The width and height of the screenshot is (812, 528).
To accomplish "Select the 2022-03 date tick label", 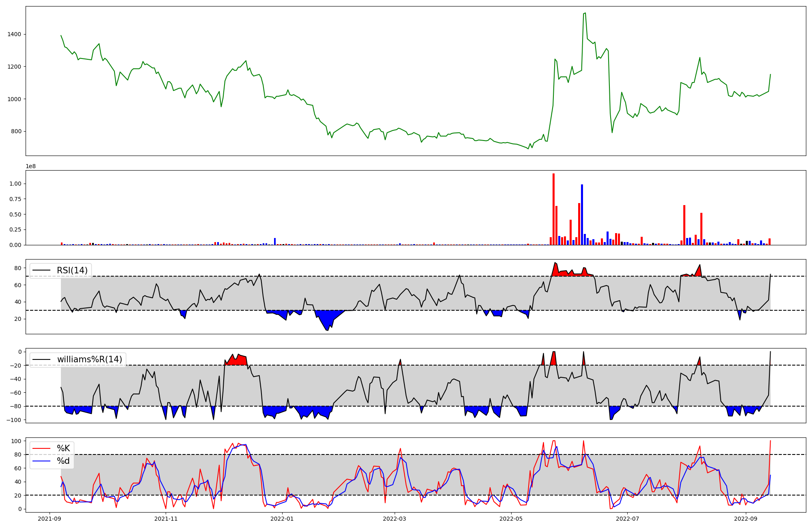I will [394, 519].
